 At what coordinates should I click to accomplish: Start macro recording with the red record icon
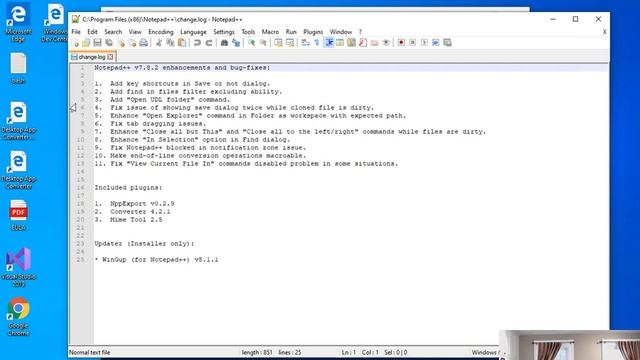tap(401, 42)
